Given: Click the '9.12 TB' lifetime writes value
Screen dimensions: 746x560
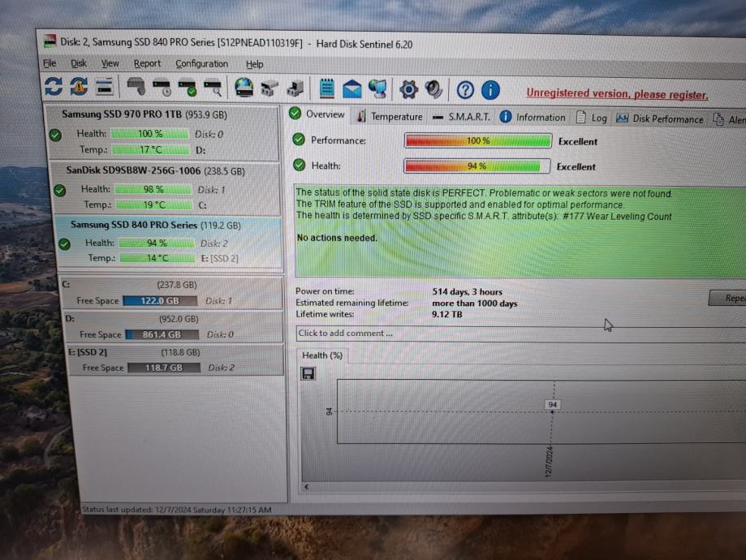Looking at the screenshot, I should point(446,314).
